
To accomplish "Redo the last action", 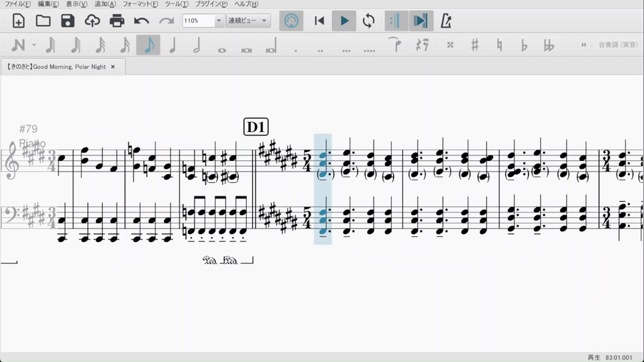I will (166, 21).
